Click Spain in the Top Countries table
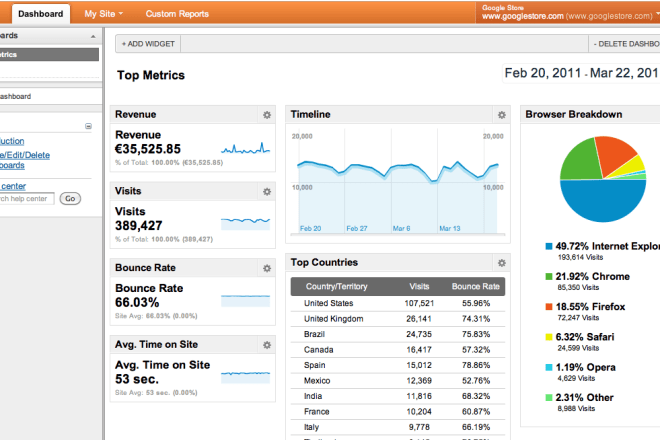 coord(314,365)
